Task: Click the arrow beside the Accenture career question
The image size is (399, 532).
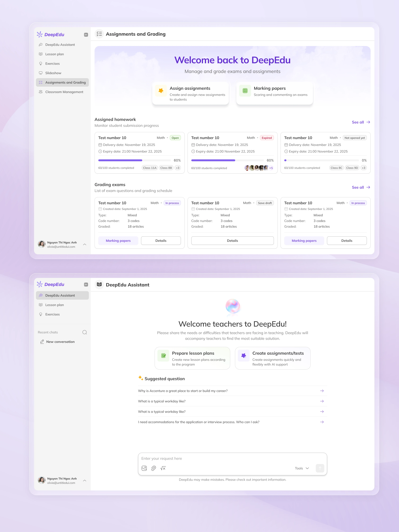Action: [322, 391]
